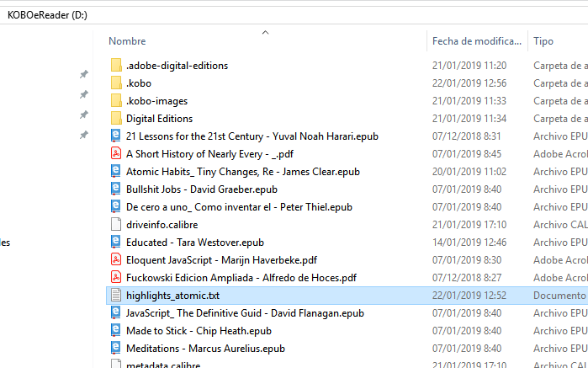Click date 20/01/2019 11:02 of Atomic Habits

pos(469,171)
